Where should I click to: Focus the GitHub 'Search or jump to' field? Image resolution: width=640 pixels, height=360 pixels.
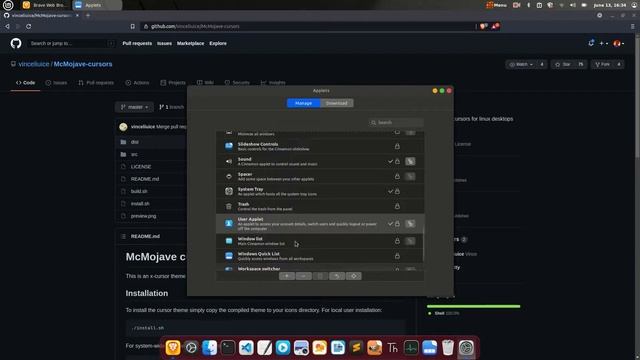71,43
